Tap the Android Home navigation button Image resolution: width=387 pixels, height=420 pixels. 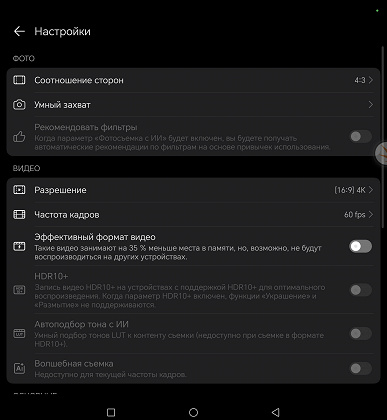click(x=193, y=412)
